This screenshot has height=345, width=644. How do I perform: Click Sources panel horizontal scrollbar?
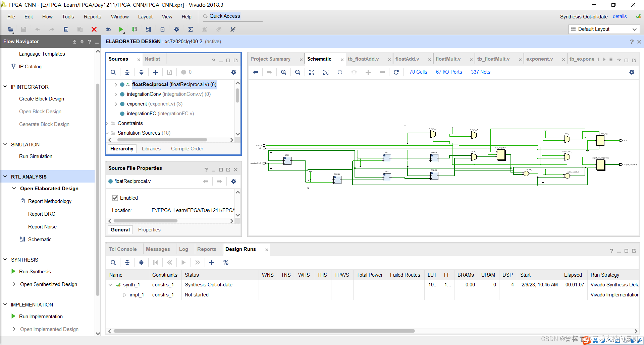click(162, 140)
